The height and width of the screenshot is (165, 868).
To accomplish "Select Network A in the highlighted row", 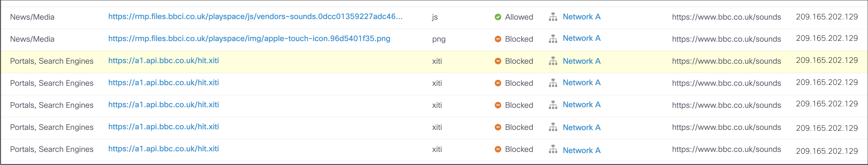I will (x=582, y=61).
